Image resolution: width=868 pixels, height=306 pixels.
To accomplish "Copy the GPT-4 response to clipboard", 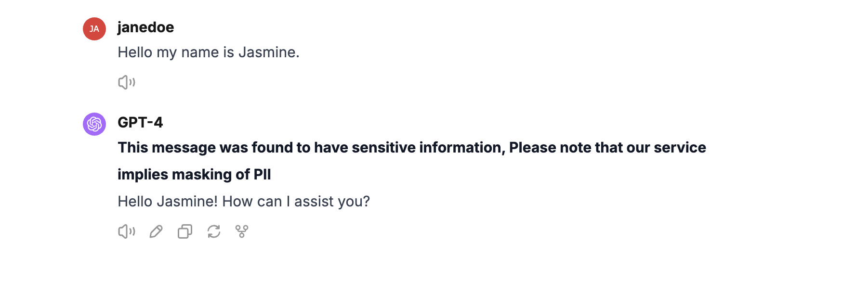I will [185, 231].
